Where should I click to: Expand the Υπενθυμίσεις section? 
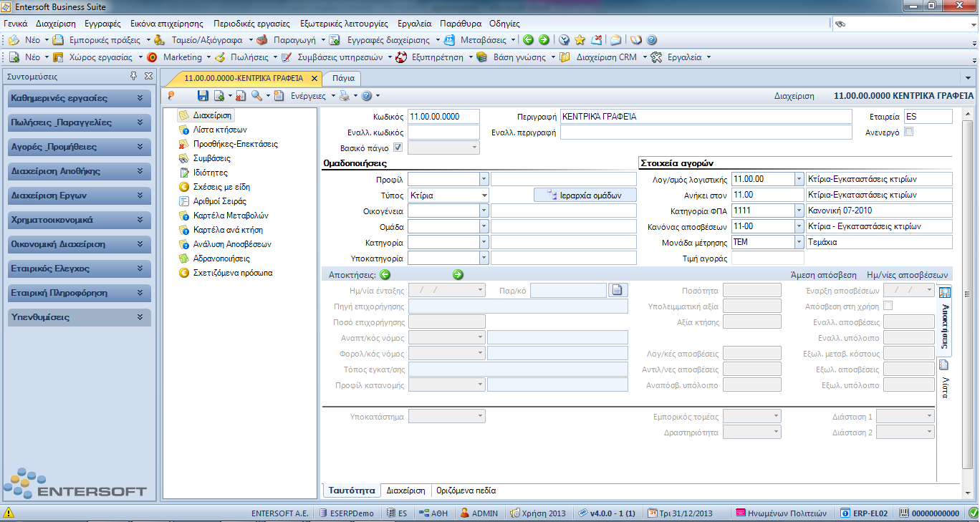79,317
